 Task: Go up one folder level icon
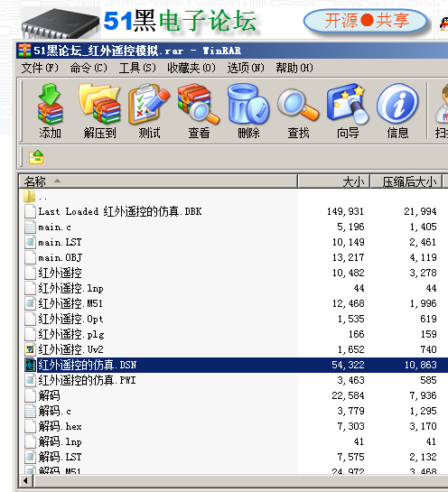click(x=36, y=157)
